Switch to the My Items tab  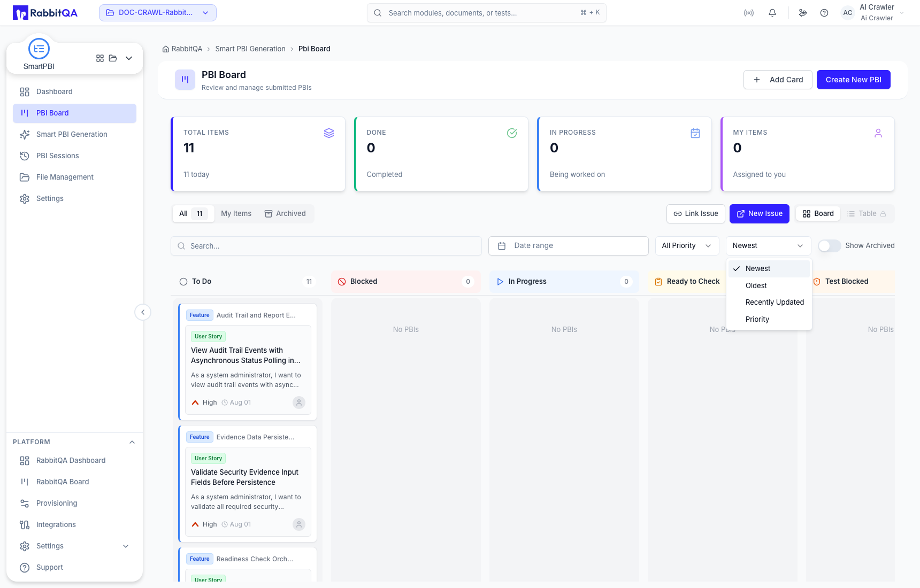point(236,214)
